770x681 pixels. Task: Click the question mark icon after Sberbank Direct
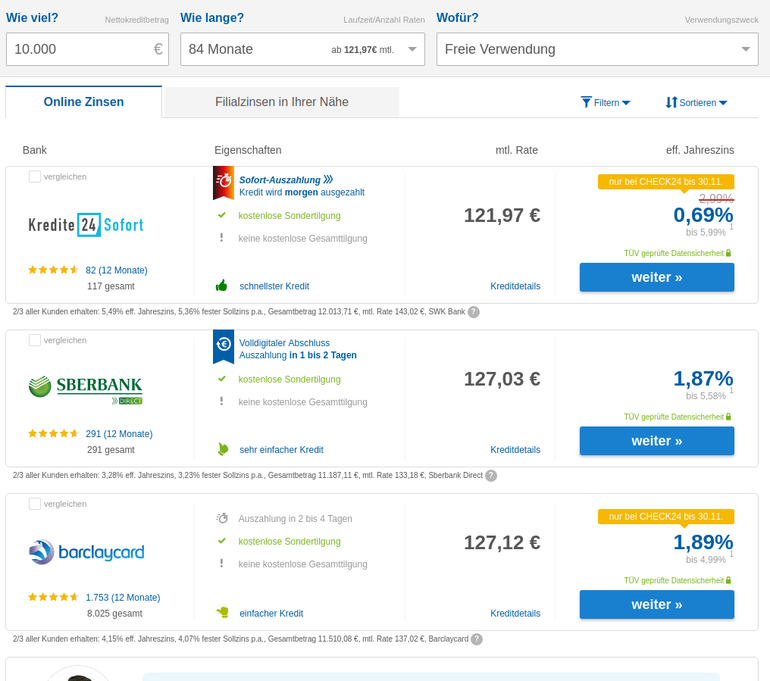tap(491, 476)
